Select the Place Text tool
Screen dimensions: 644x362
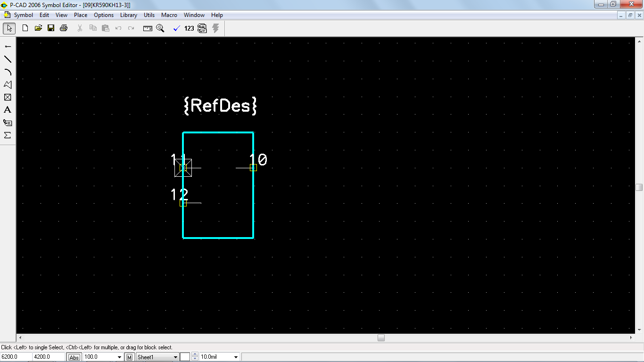8,110
